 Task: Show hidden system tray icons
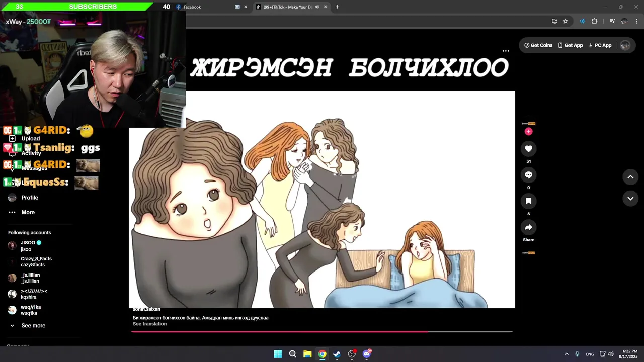(566, 354)
